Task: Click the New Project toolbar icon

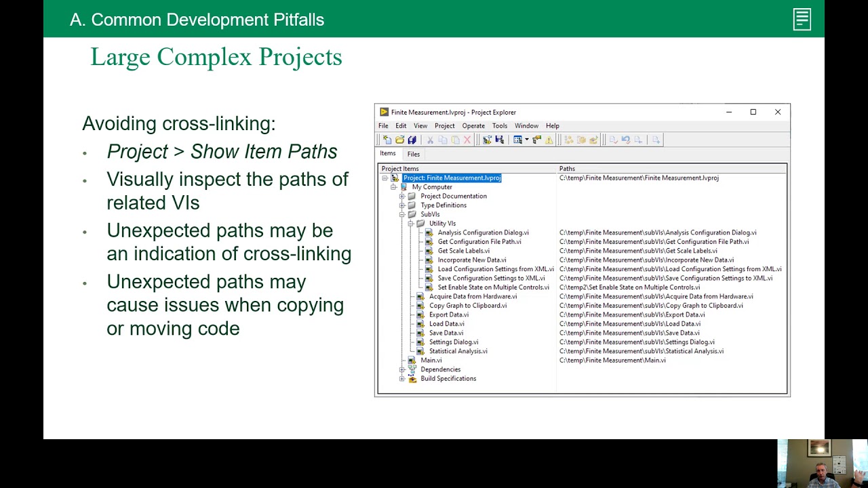Action: (387, 140)
